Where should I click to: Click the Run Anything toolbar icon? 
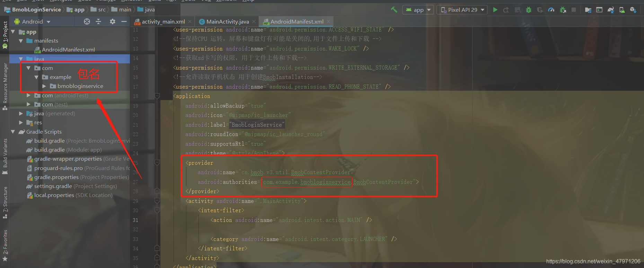(599, 10)
